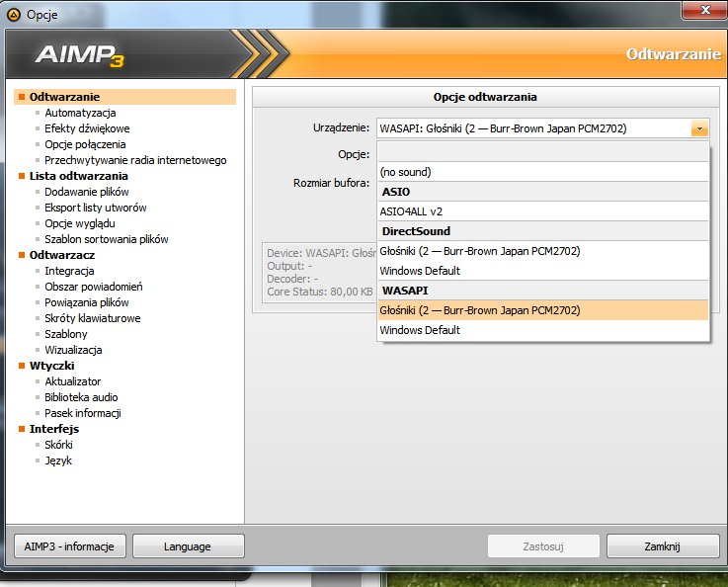Click the Urządzenie combo box text field

[x=534, y=128]
